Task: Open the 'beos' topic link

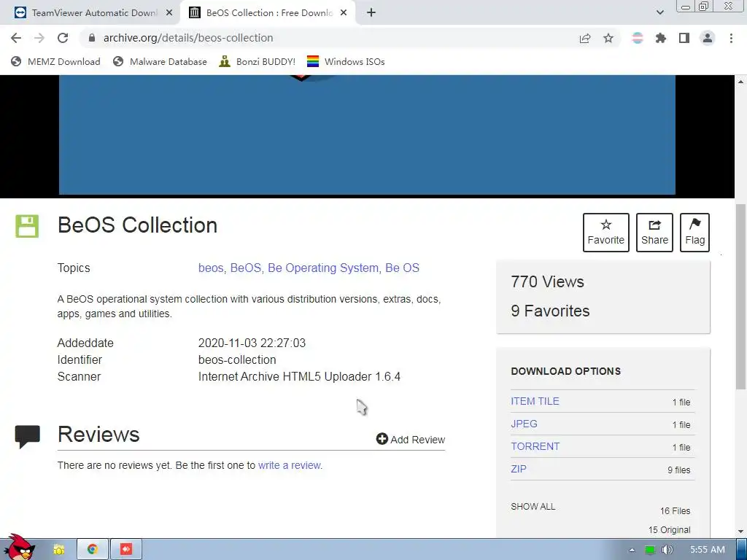Action: click(211, 268)
